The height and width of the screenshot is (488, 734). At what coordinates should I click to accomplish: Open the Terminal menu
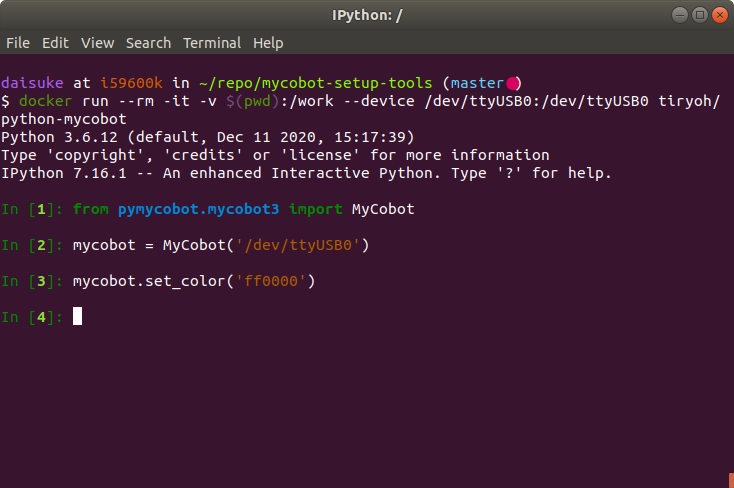click(x=212, y=43)
